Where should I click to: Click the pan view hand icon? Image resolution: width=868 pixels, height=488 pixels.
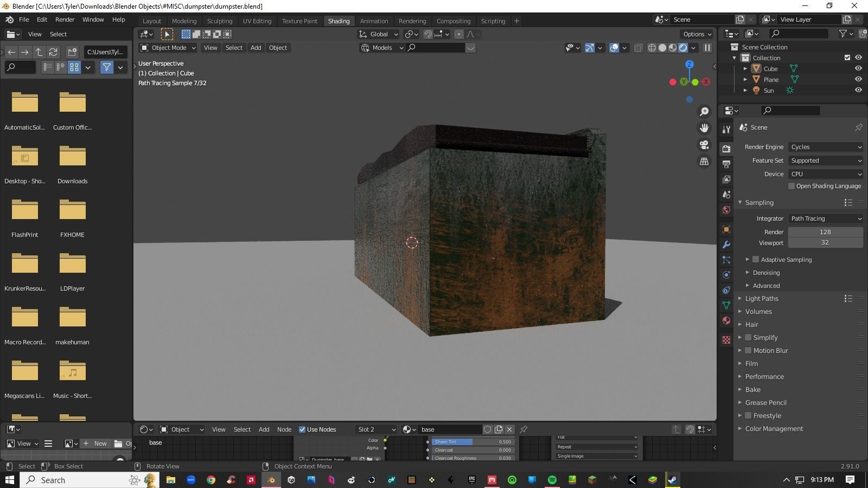(x=704, y=128)
